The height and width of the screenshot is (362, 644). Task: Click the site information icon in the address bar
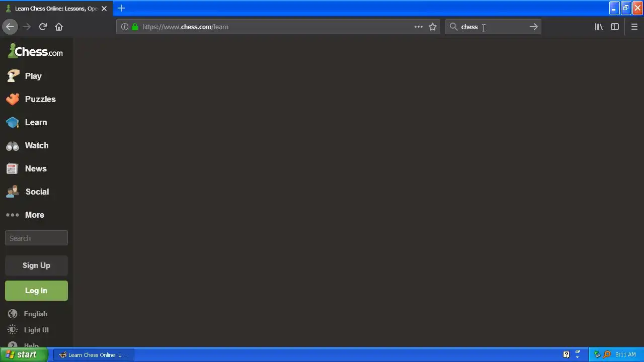point(124,27)
